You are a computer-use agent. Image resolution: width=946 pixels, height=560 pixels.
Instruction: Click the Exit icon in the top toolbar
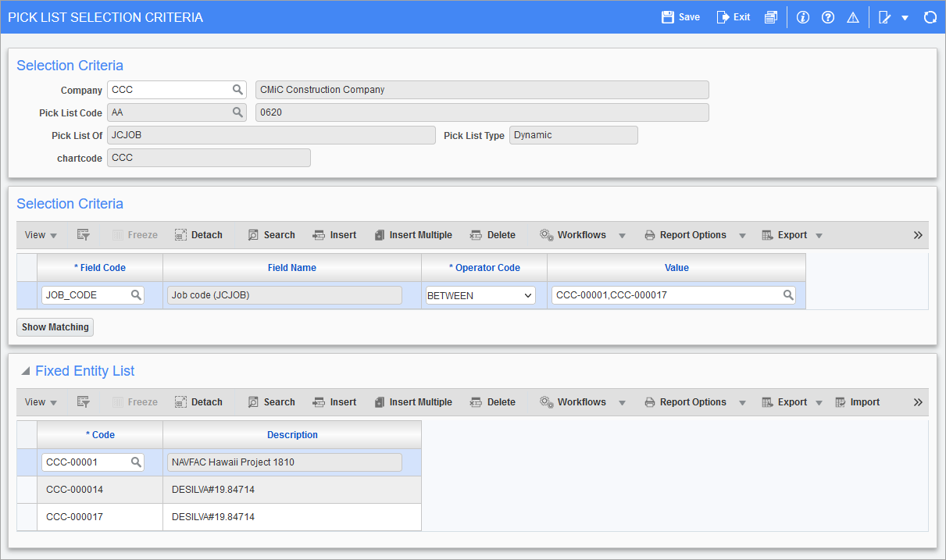click(x=732, y=16)
